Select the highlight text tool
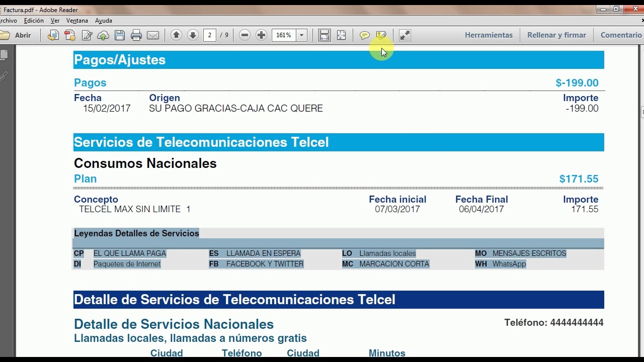644x362 pixels. click(381, 35)
